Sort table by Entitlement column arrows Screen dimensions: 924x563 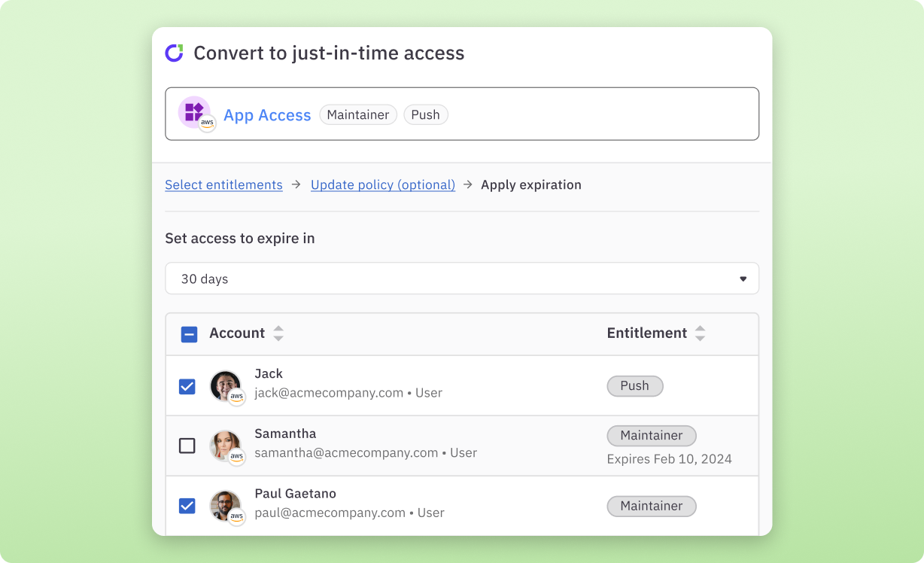click(x=700, y=333)
